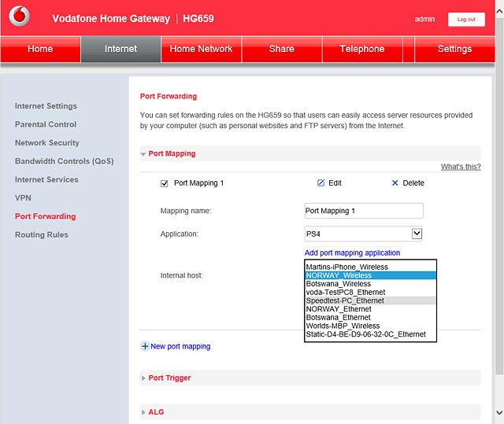Select Martins-iPhone_Wireless host option
Screen dimensions: 504x424
coord(370,267)
